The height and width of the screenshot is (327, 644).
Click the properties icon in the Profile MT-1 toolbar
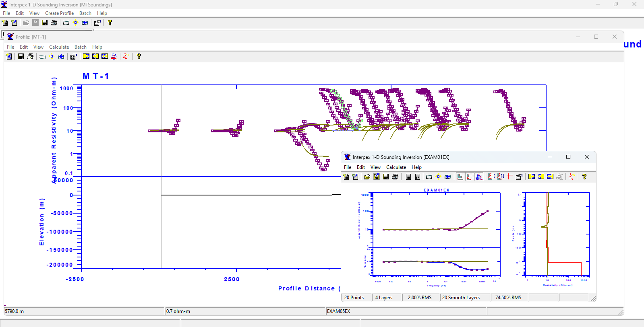[x=73, y=56]
